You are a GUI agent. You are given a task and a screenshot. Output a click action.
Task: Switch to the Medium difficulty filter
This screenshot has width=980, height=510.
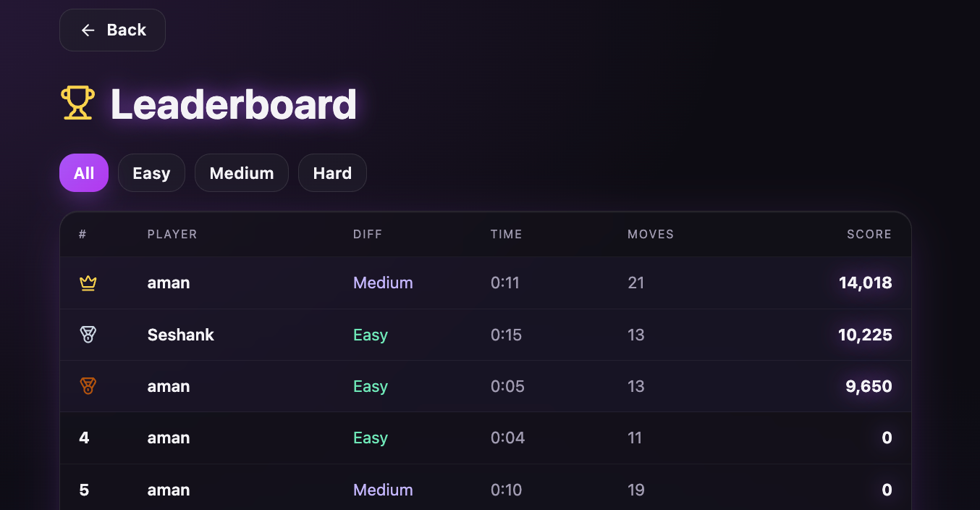pyautogui.click(x=242, y=173)
